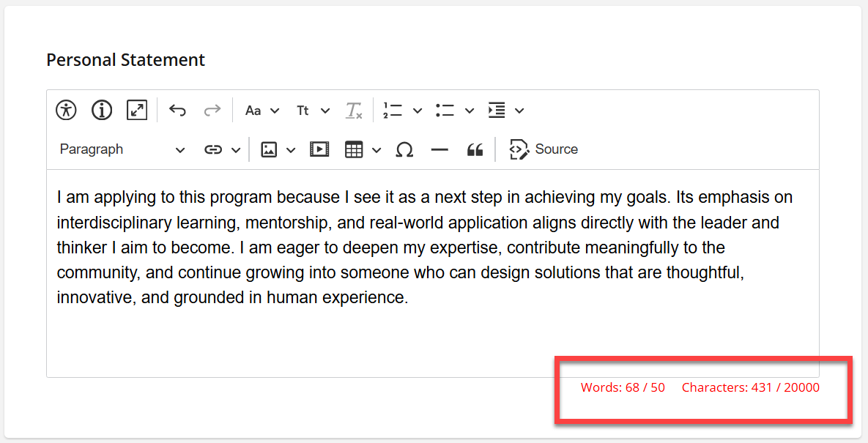Viewport: 868px width, 443px height.
Task: Insert a horizontal line
Action: tap(439, 149)
